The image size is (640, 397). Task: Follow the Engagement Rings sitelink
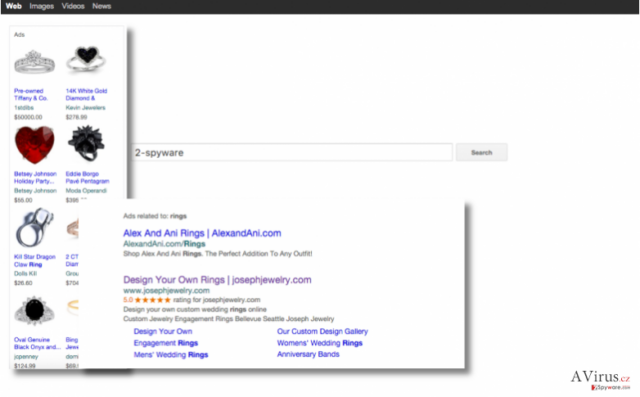point(166,343)
